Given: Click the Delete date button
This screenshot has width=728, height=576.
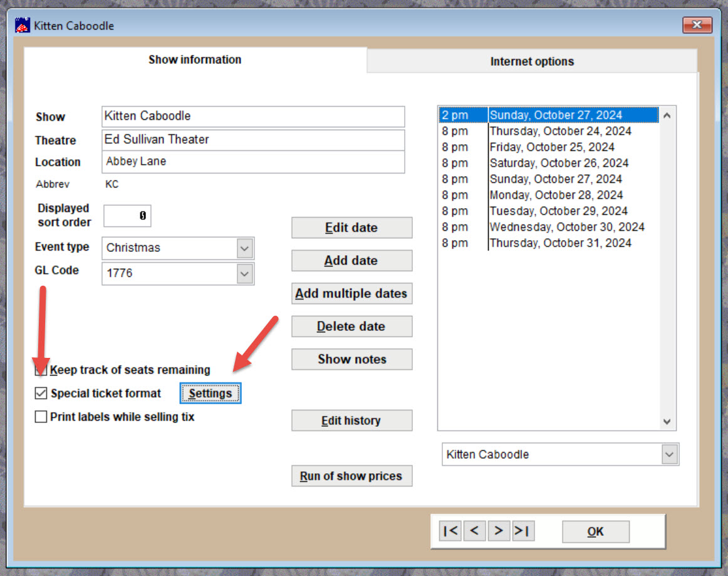Looking at the screenshot, I should tap(351, 327).
